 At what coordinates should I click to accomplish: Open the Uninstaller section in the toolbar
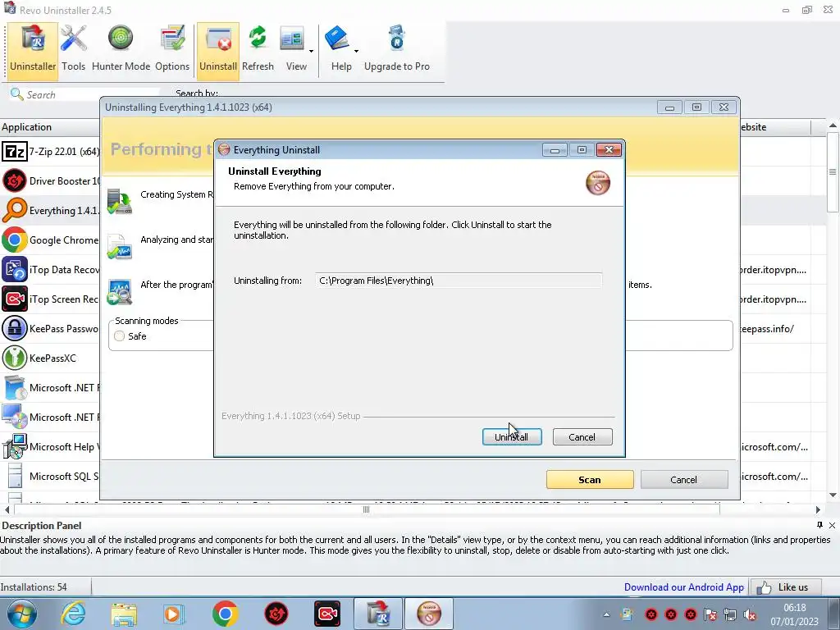point(33,51)
